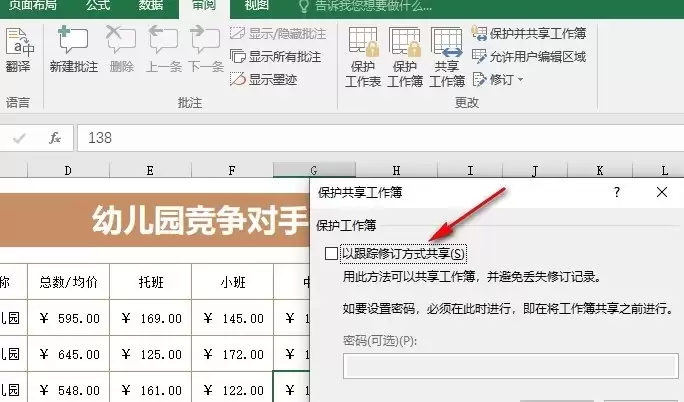Click the 显示墨迹 show ink button
Image resolution: width=684 pixels, height=402 pixels.
pyautogui.click(x=264, y=79)
